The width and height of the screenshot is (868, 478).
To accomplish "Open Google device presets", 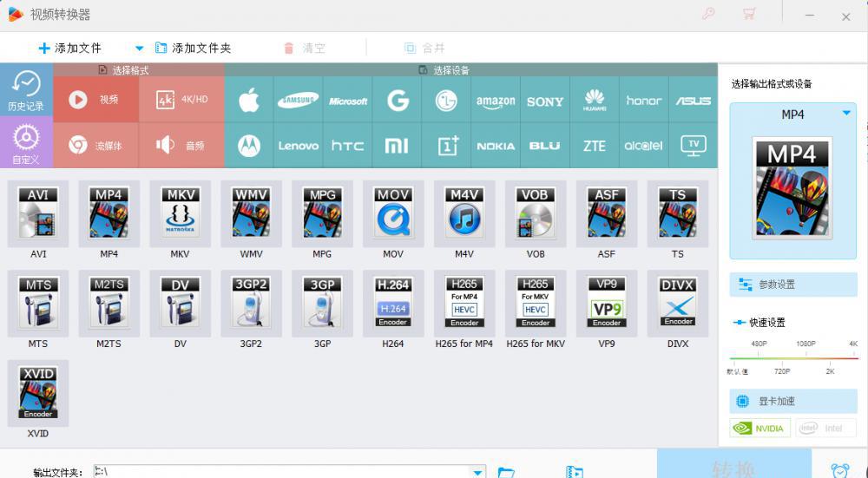I will tap(398, 100).
